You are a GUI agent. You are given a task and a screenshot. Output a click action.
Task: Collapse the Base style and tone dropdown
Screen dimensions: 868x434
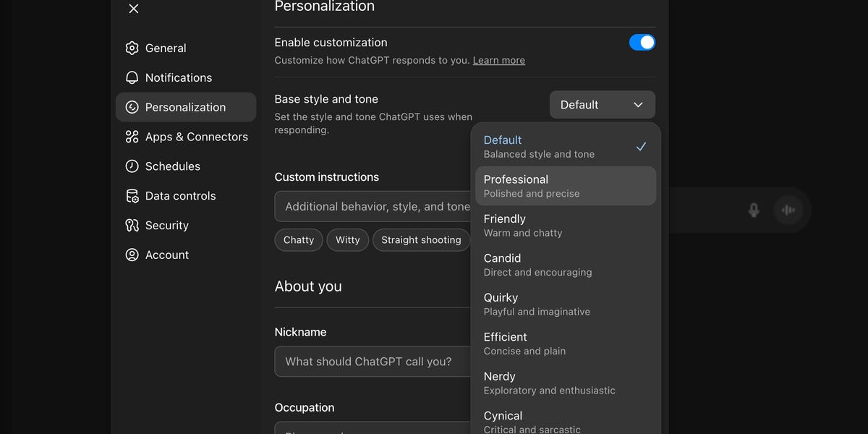(602, 105)
